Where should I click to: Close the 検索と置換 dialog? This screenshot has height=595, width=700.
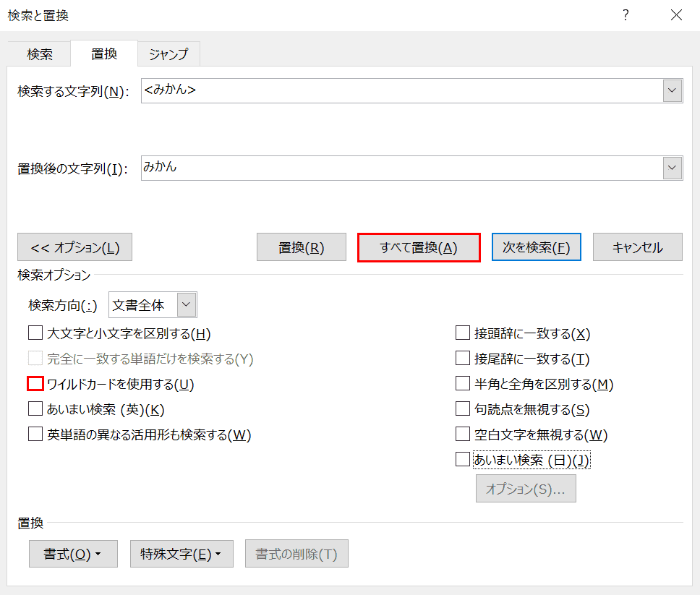(676, 15)
